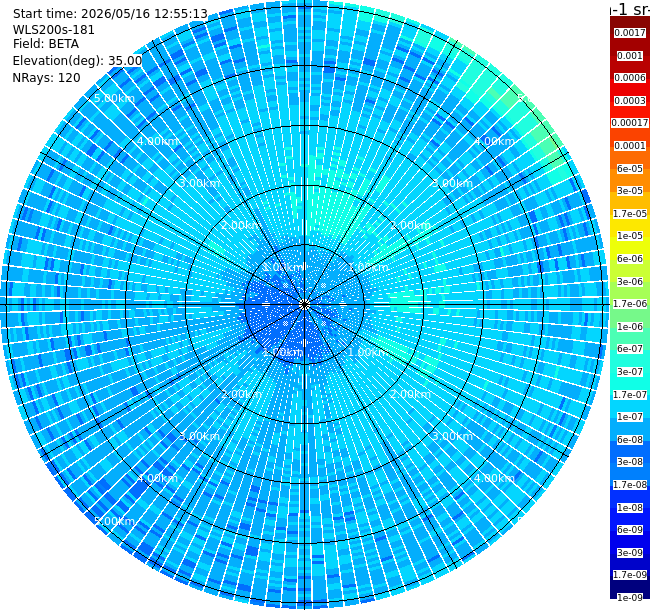Click the Start time text line

click(x=110, y=14)
